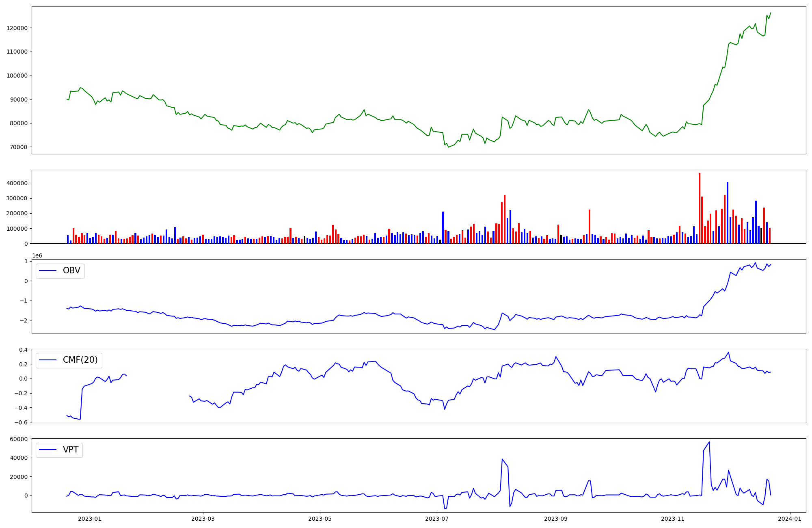812x528 pixels.
Task: Click the 2023-05 x-axis date label
Action: (x=320, y=519)
